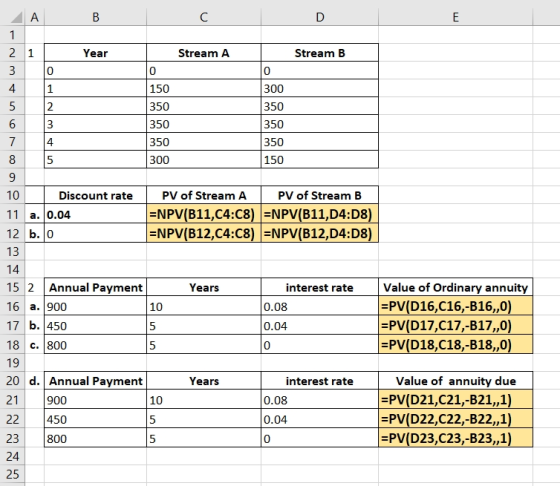Click the Select All corner triangle

[x=15, y=17]
